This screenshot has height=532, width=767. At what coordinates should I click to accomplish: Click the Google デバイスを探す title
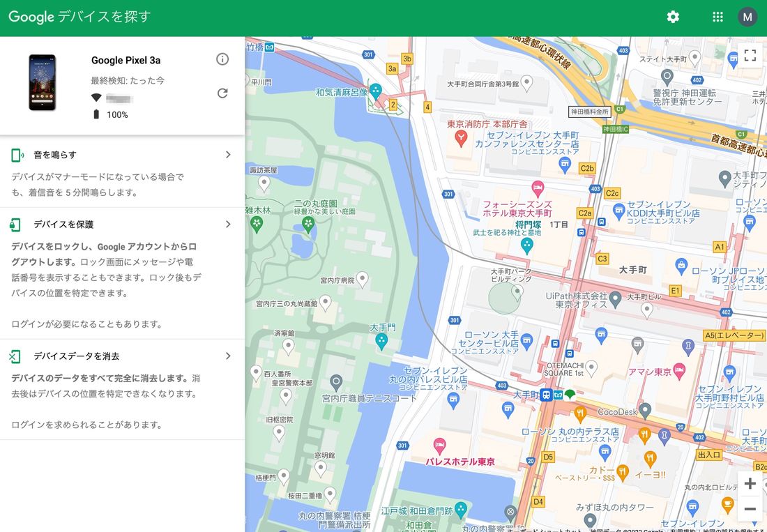[79, 17]
